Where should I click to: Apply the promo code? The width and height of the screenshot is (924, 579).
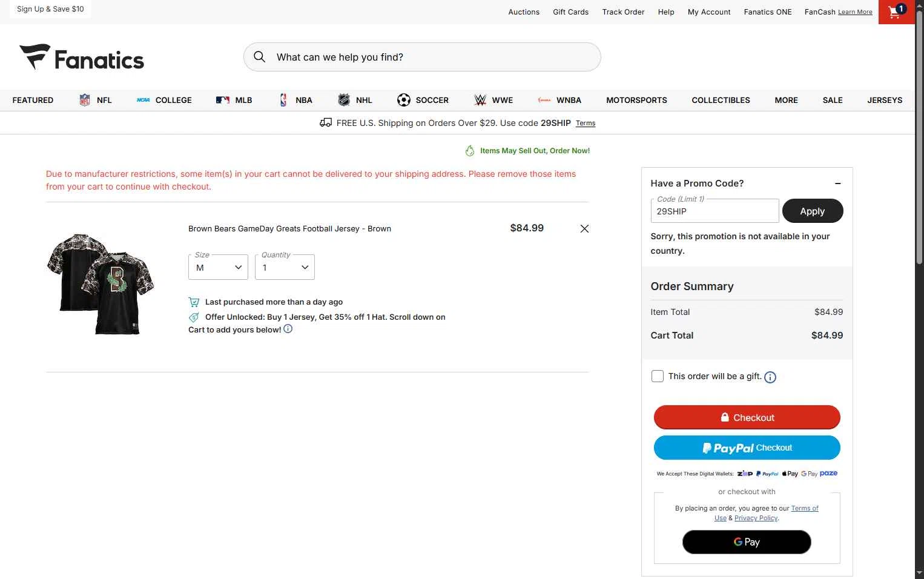[812, 211]
